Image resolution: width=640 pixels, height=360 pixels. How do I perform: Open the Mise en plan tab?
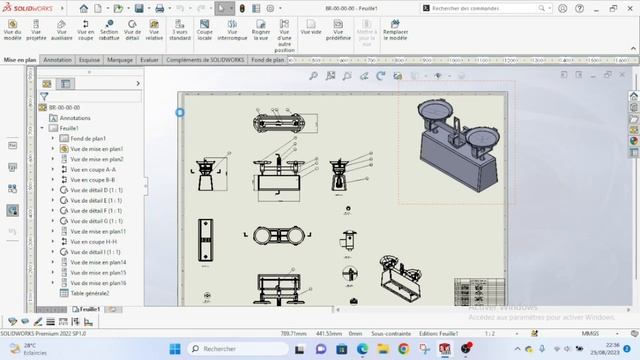coord(20,60)
